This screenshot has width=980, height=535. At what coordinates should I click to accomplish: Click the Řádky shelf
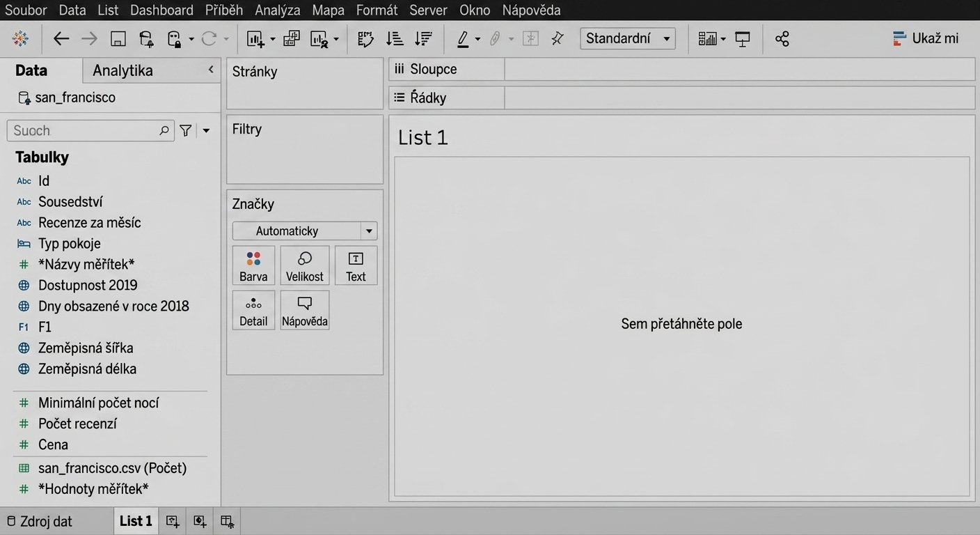point(681,98)
